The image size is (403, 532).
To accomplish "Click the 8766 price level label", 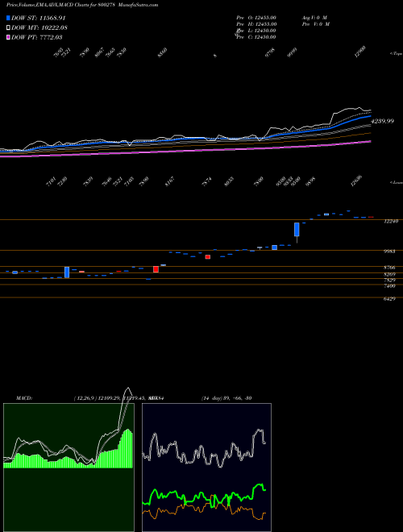I will pyautogui.click(x=390, y=268).
